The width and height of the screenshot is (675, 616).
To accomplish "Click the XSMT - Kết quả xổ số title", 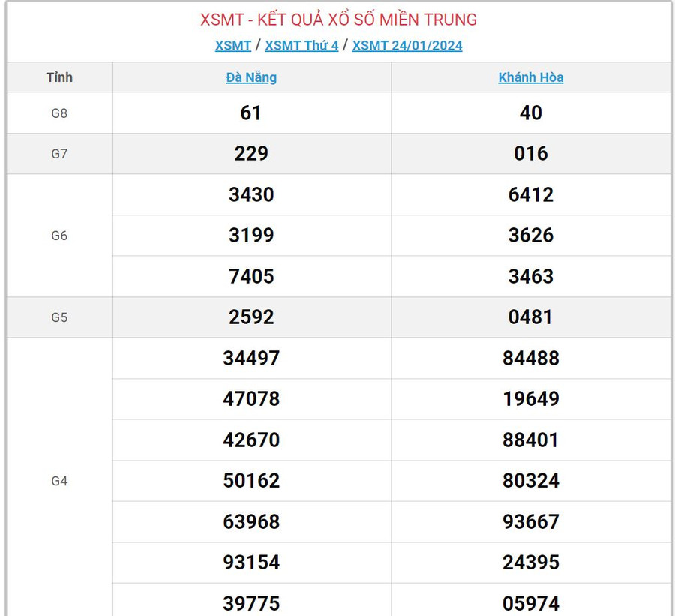I will point(338,20).
